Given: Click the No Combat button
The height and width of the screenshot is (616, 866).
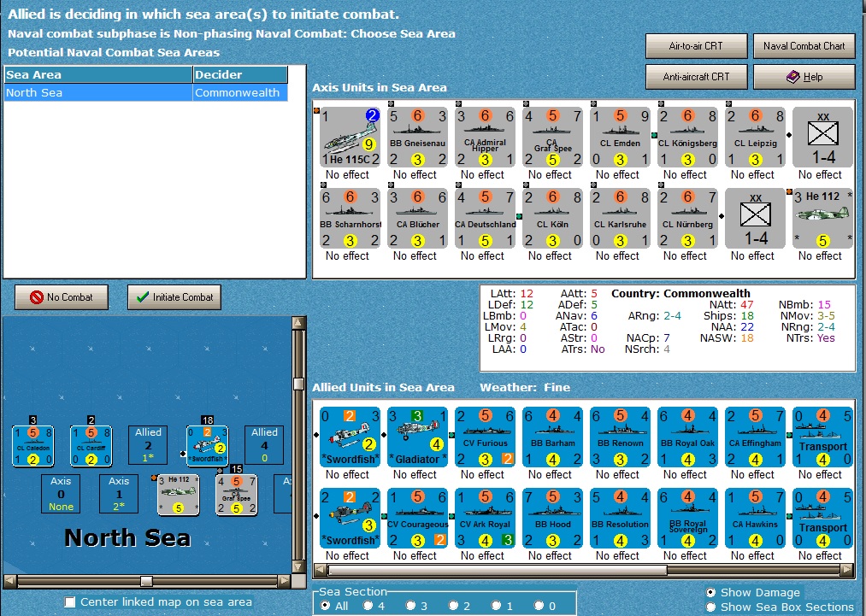Looking at the screenshot, I should [62, 297].
